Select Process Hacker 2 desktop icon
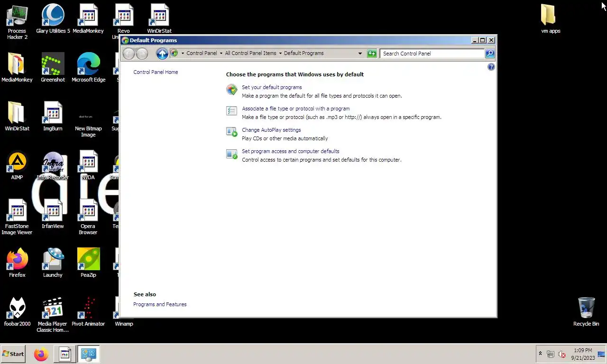This screenshot has height=364, width=607. click(x=17, y=22)
